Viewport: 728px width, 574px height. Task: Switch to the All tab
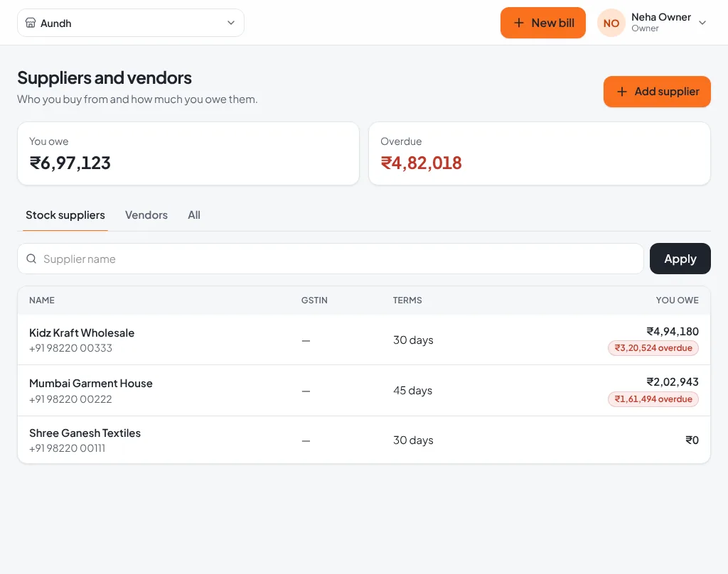point(194,215)
